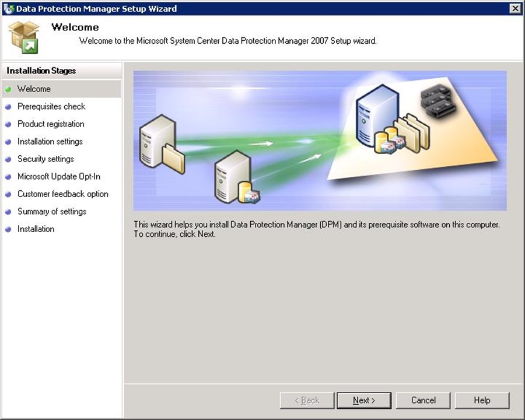The width and height of the screenshot is (525, 420).
Task: Click bullet beside Installation settings
Action: pyautogui.click(x=8, y=142)
